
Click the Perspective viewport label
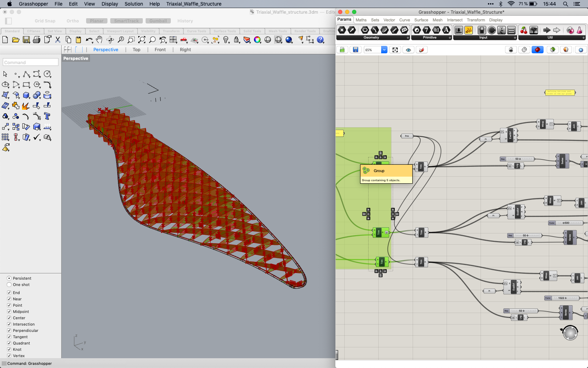point(76,59)
